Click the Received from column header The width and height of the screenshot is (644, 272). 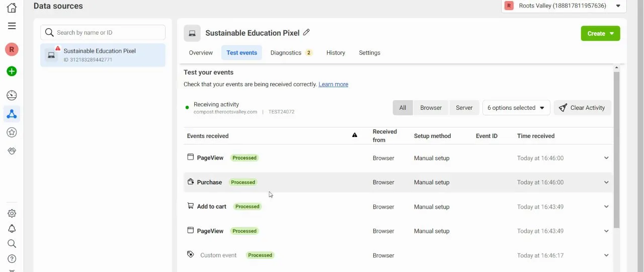click(x=385, y=136)
